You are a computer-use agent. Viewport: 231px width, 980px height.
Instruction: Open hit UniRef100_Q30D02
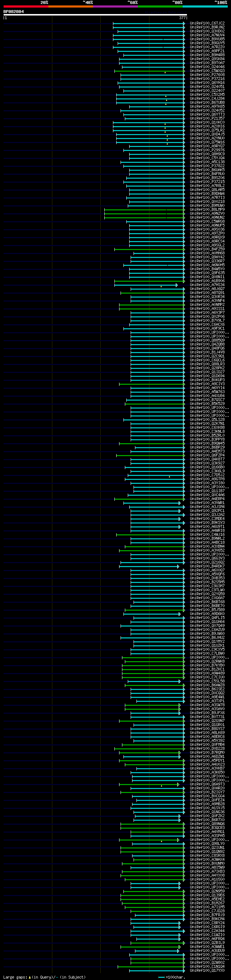(208, 31)
